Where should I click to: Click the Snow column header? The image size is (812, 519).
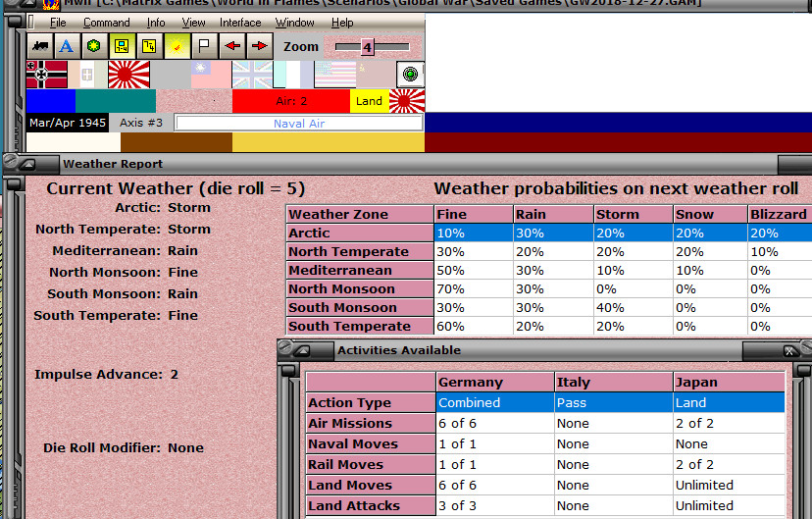point(710,214)
